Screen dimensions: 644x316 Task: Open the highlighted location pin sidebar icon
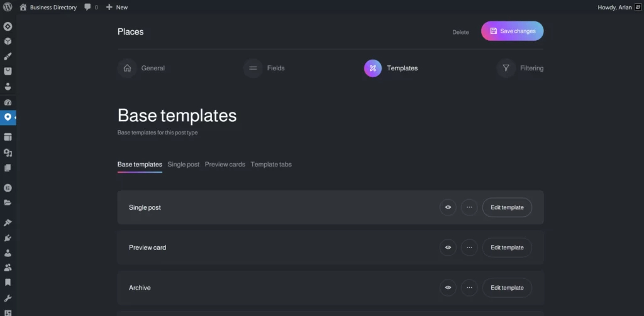point(8,117)
